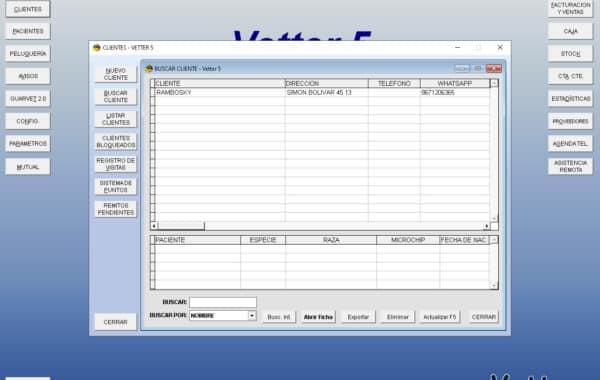
Task: Click the Exportar button
Action: coord(358,317)
